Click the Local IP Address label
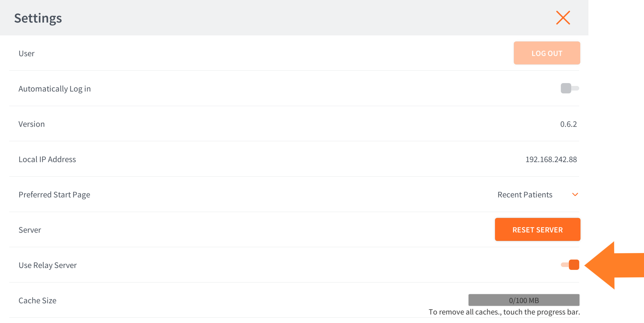This screenshot has width=644, height=323. tap(47, 159)
